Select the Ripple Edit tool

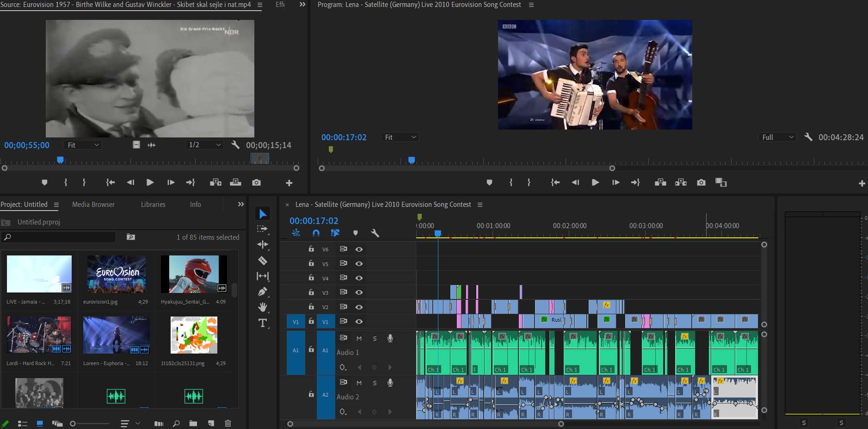click(263, 244)
